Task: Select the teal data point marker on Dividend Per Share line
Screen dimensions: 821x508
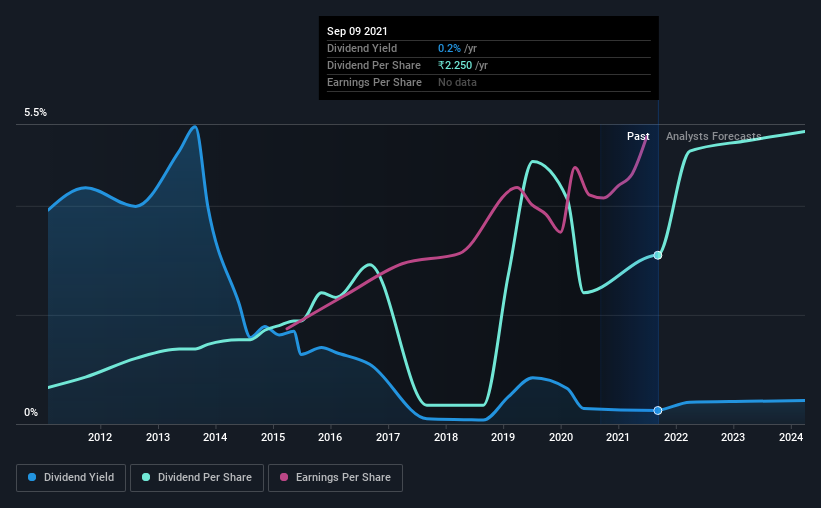Action: pyautogui.click(x=658, y=255)
